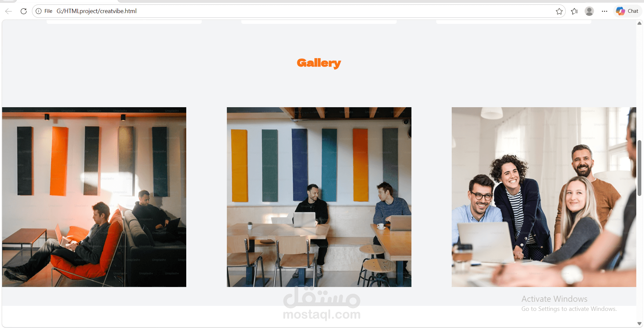Open the browser profile avatar
This screenshot has width=644, height=328.
[x=589, y=11]
